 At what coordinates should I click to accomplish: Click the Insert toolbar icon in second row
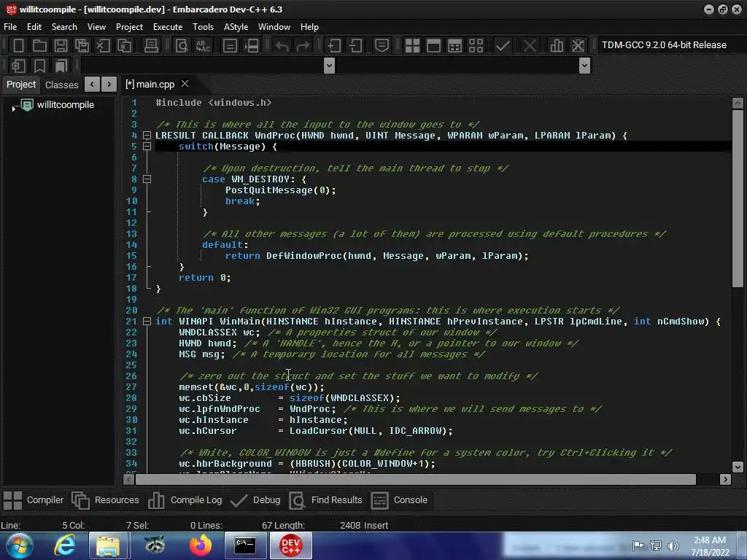18,66
